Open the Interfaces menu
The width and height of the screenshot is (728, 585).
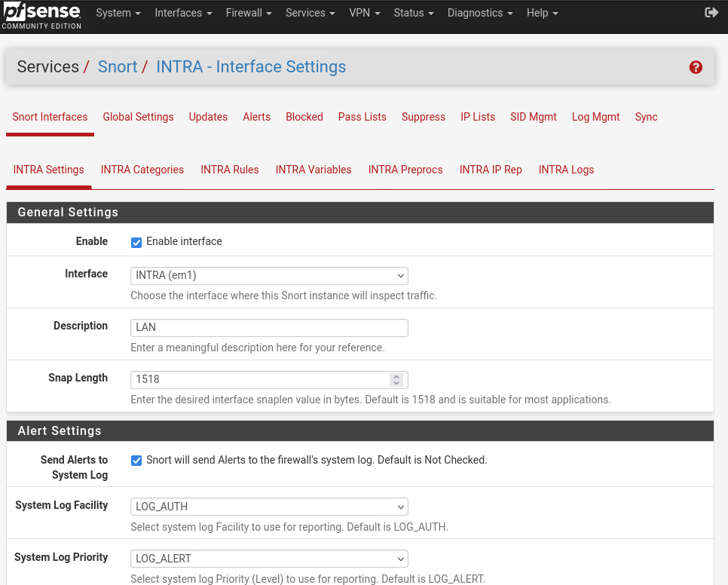(183, 13)
